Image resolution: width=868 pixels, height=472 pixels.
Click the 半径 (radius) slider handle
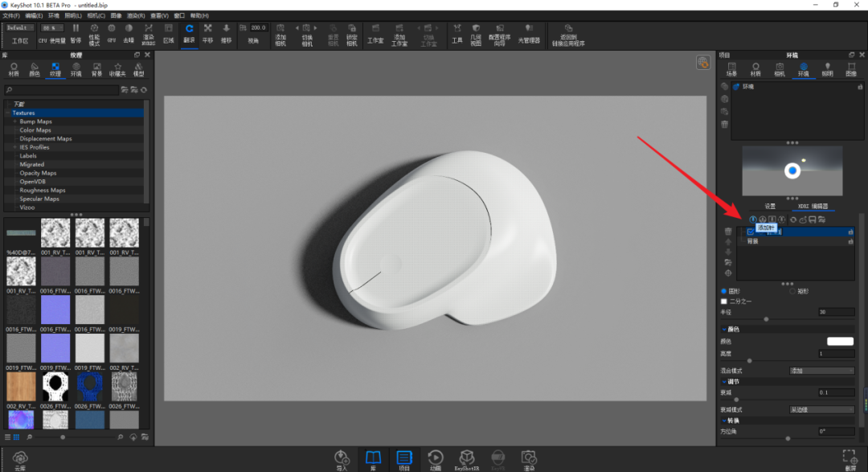766,319
